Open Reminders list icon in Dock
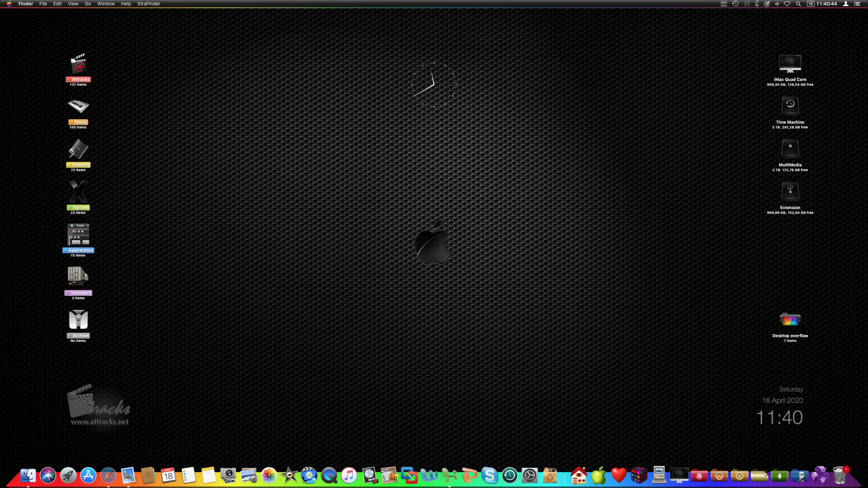The image size is (868, 488). coord(188,475)
